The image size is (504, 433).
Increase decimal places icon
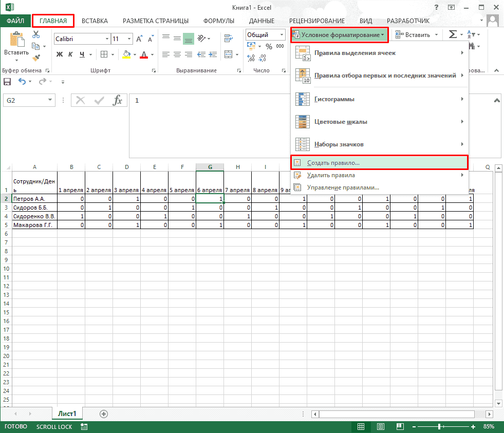251,58
